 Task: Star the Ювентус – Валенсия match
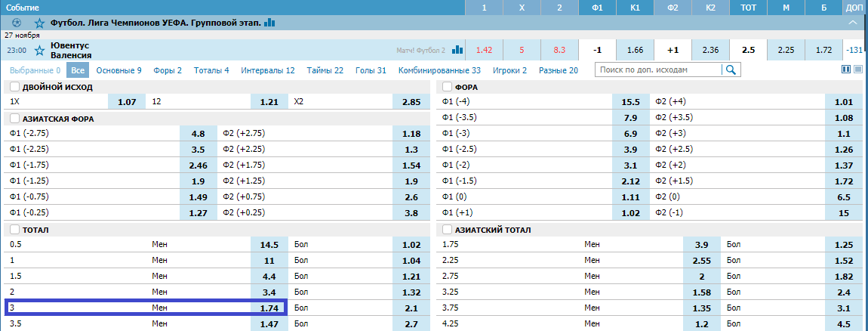coord(39,50)
